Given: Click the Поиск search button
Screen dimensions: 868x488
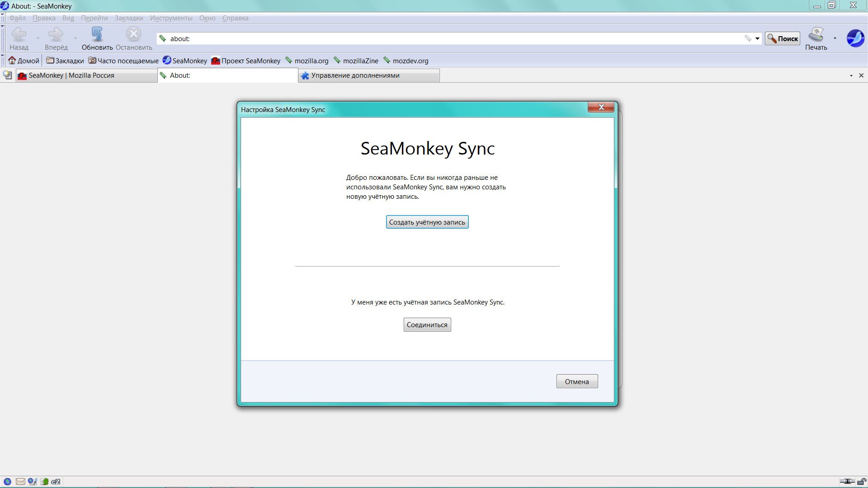Looking at the screenshot, I should 783,38.
